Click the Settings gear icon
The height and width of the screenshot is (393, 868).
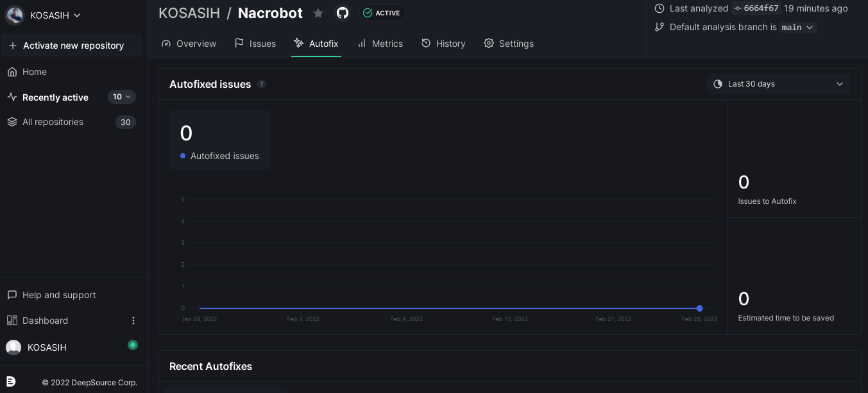(x=489, y=43)
